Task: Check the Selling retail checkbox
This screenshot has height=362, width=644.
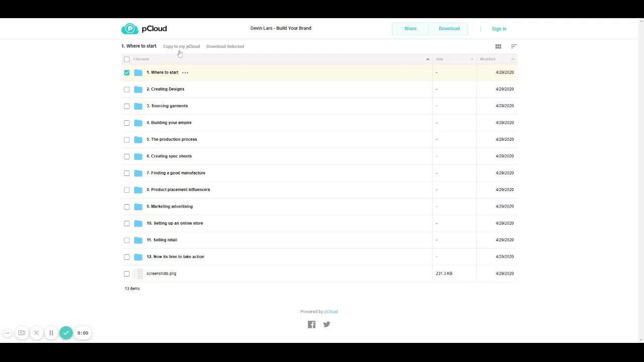Action: [127, 240]
